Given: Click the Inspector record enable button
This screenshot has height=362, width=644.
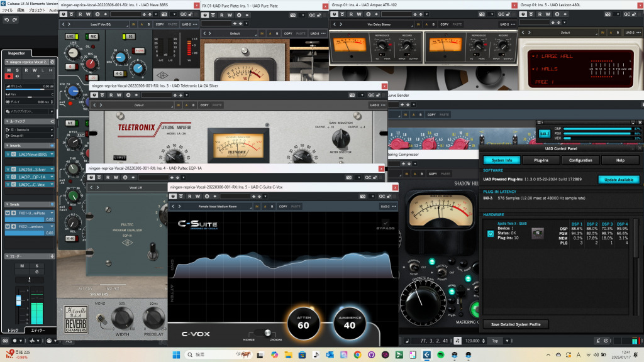Looking at the screenshot, I should point(8,76).
